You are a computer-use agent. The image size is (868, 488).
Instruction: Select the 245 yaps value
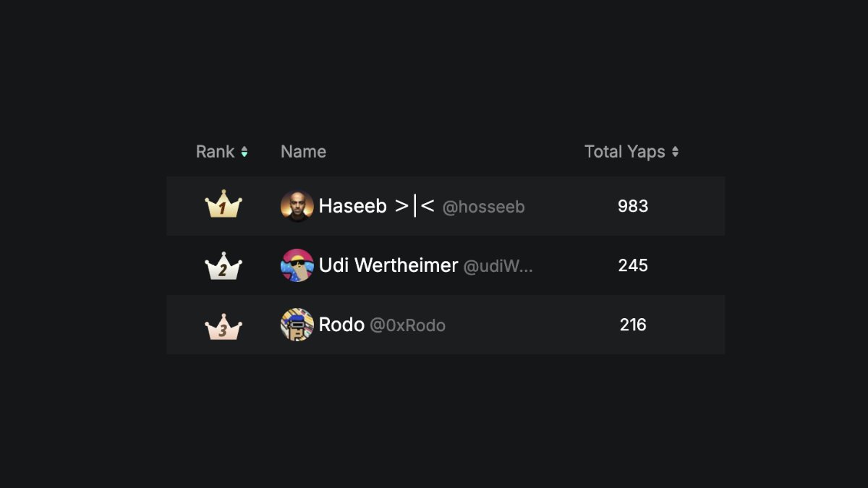[633, 265]
